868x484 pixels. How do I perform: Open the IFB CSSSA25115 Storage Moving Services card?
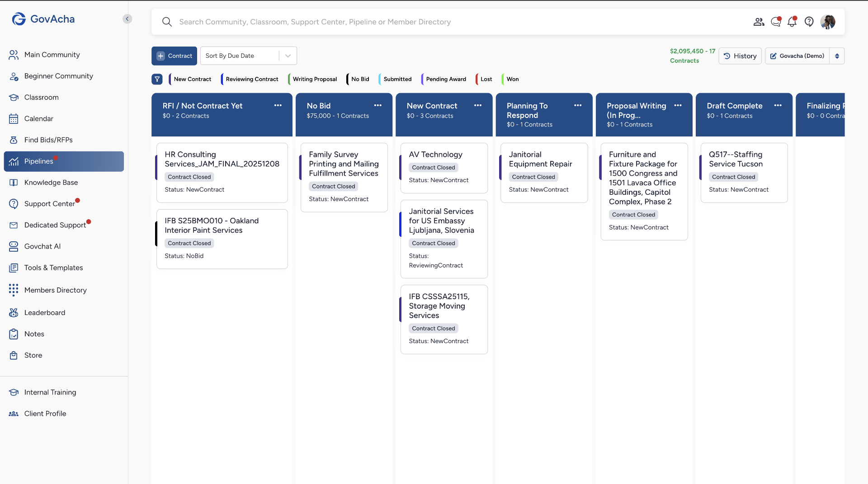point(444,320)
